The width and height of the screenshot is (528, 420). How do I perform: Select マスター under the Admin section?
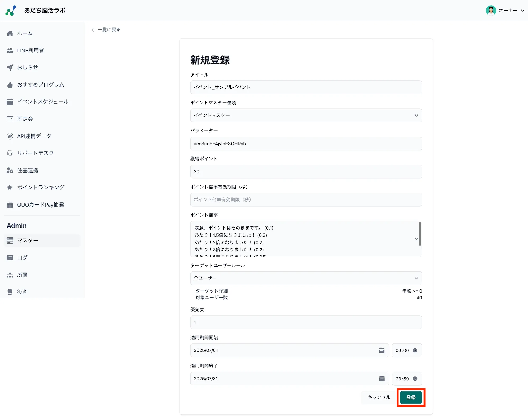point(27,241)
